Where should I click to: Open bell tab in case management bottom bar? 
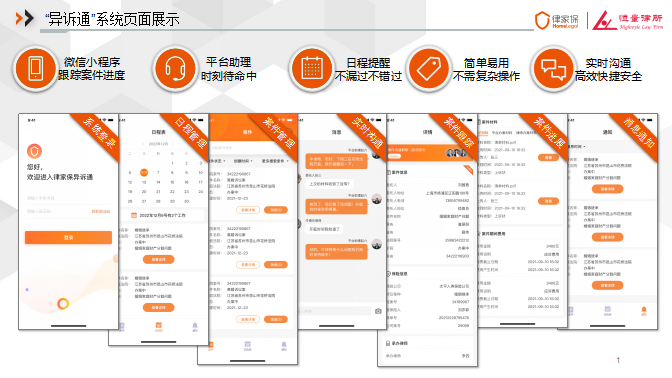284,346
